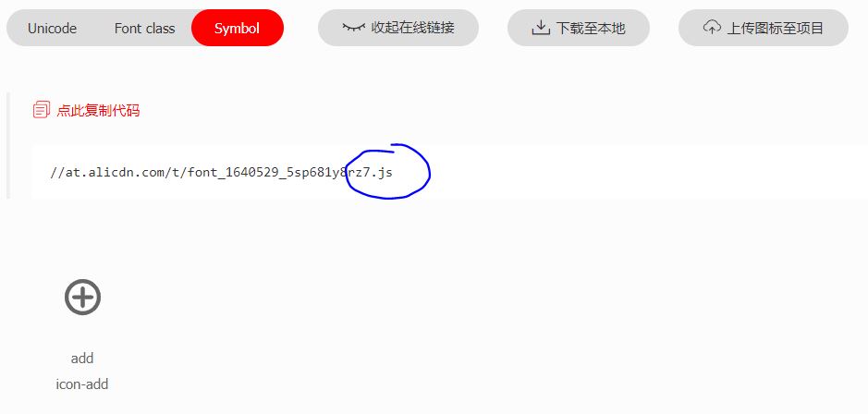Click the 'icon-add' class name label
Screen dimensions: 868x414
tap(82, 384)
